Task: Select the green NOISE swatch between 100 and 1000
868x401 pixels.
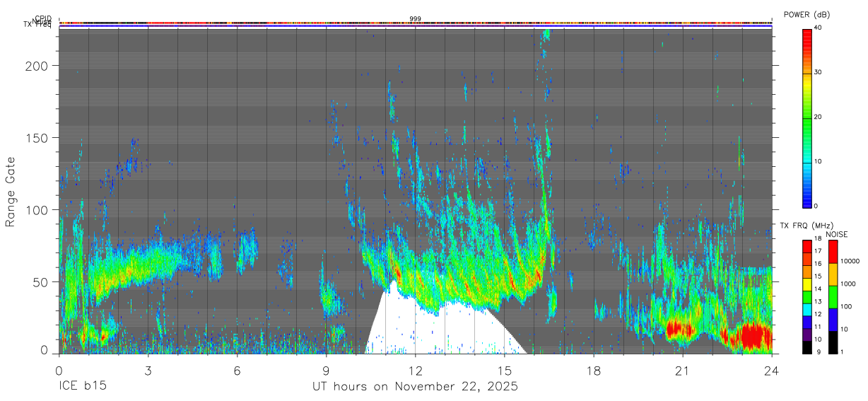Action: point(833,297)
